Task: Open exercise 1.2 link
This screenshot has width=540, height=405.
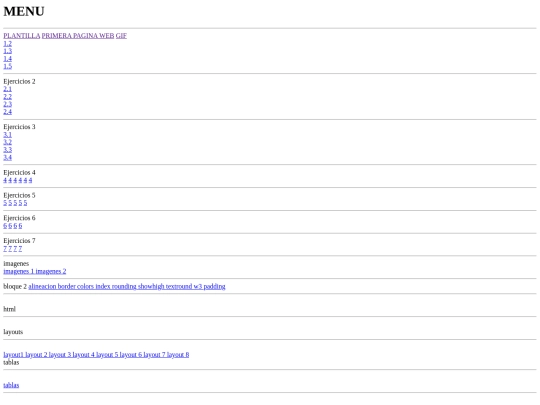Action: point(8,43)
